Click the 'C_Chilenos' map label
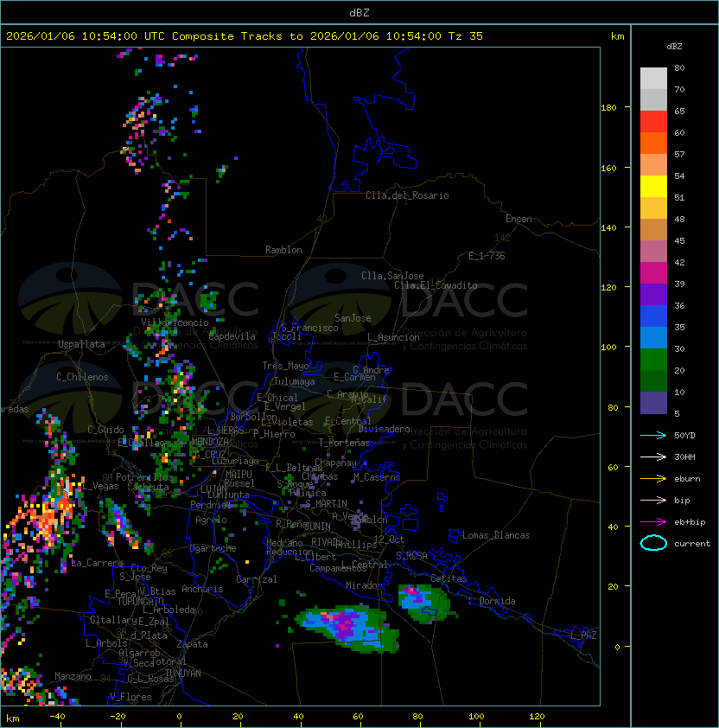This screenshot has height=728, width=719. click(x=82, y=377)
